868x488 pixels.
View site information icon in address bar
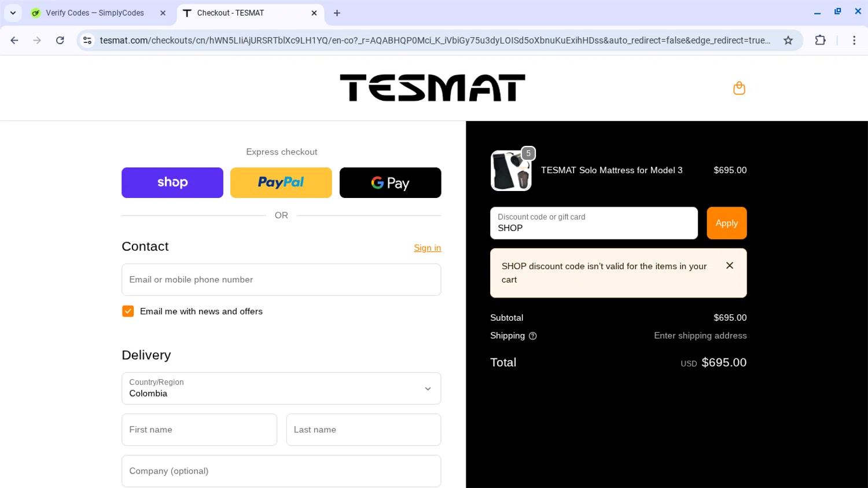click(87, 41)
